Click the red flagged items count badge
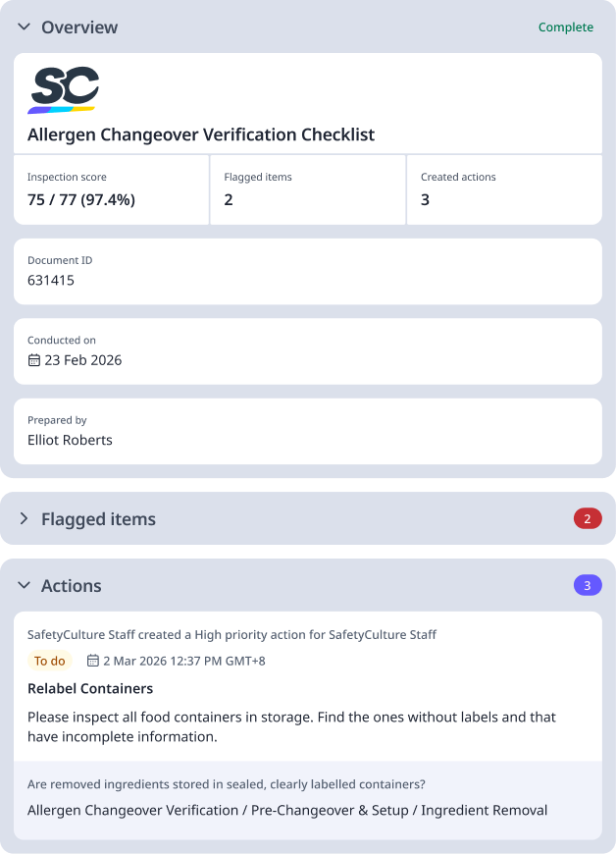The width and height of the screenshot is (616, 854). click(x=588, y=519)
